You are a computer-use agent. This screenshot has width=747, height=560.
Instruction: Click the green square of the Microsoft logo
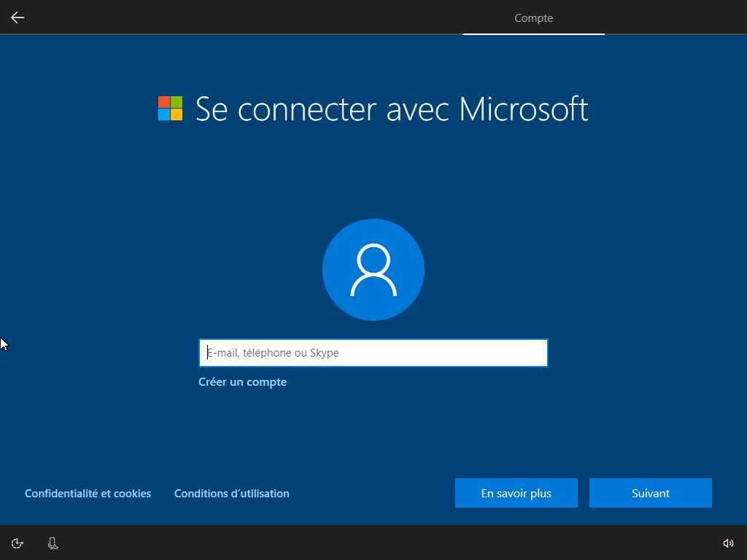coord(177,102)
